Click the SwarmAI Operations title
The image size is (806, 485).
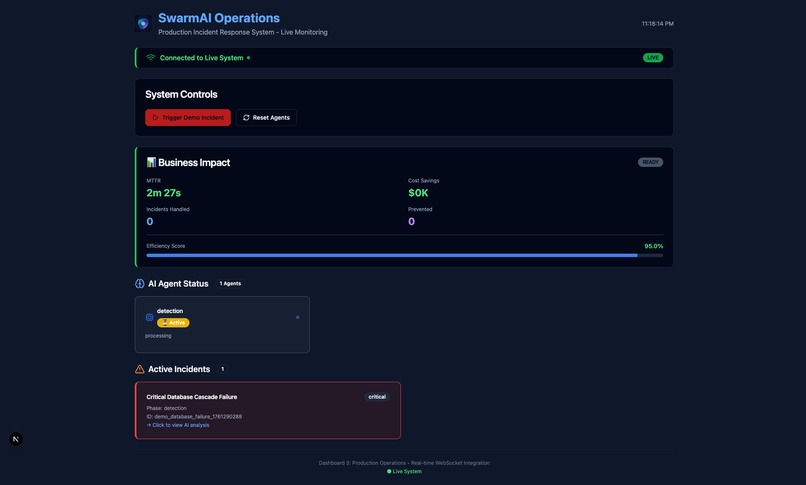[219, 18]
